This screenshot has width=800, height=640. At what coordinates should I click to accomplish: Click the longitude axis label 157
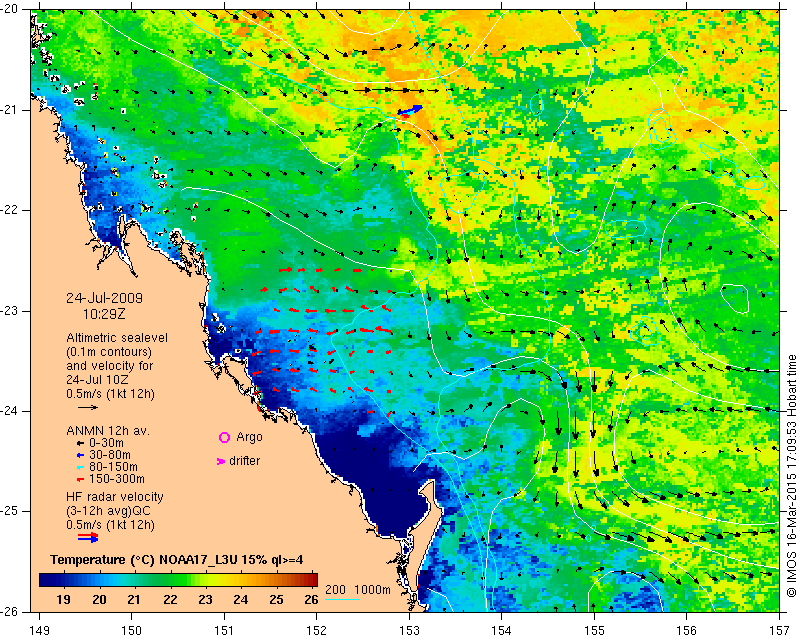pyautogui.click(x=780, y=631)
